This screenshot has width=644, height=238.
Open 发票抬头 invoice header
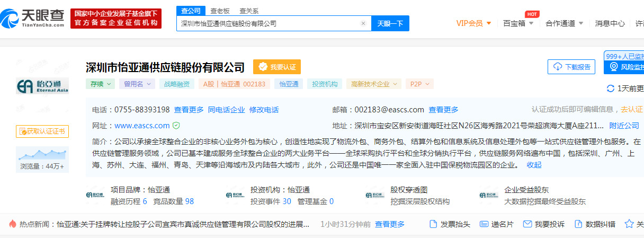[450, 224]
